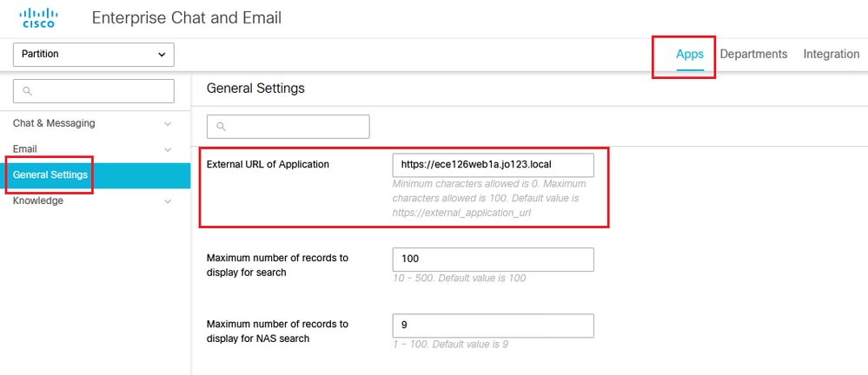Edit maximum records for NAS search field
The width and height of the screenshot is (868, 375).
point(494,326)
